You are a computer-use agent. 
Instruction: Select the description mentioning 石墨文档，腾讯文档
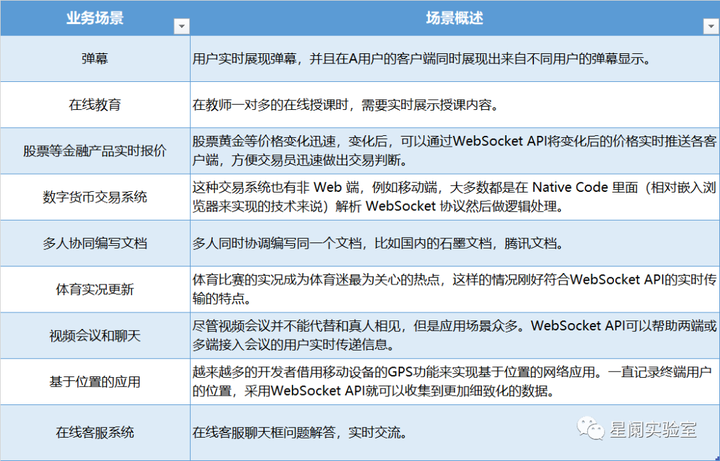(455, 243)
